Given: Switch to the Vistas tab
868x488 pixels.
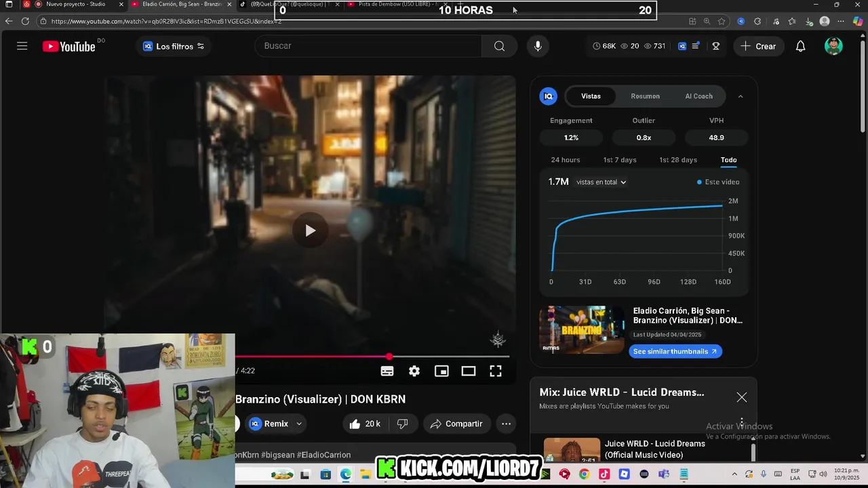Looking at the screenshot, I should pos(591,96).
